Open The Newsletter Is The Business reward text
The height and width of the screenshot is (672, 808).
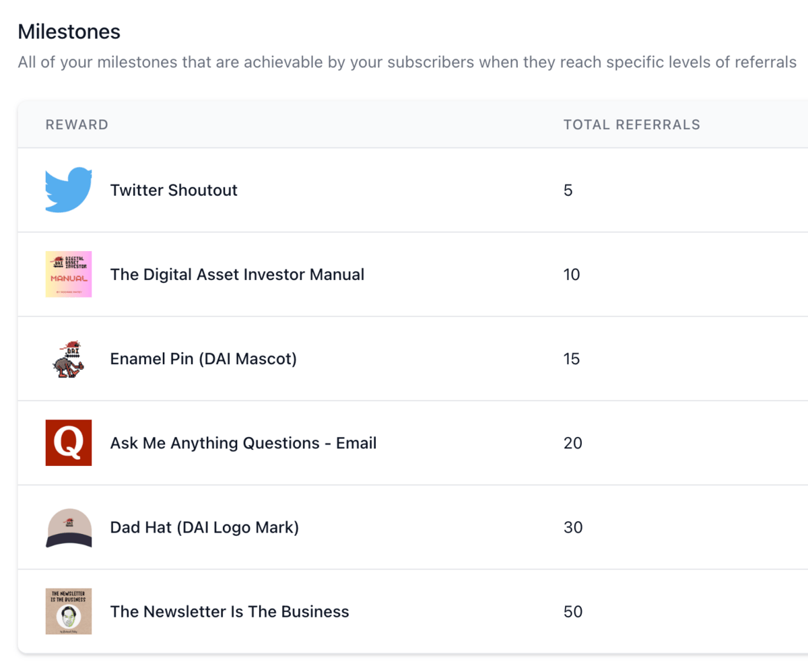[x=230, y=611]
